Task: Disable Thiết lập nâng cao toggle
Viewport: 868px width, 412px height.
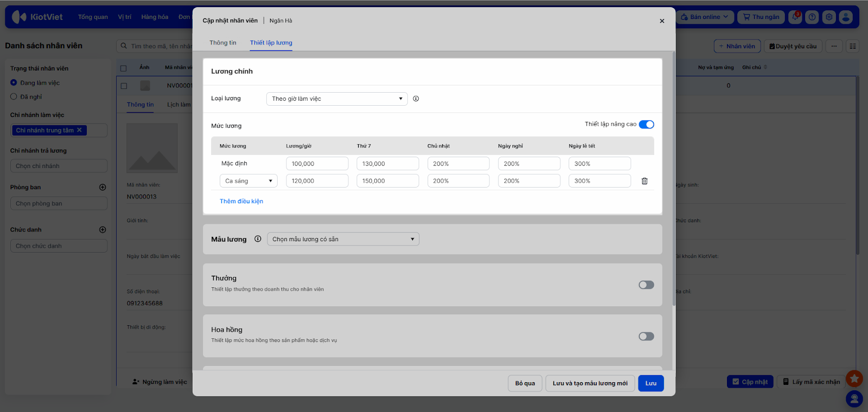Action: 646,125
